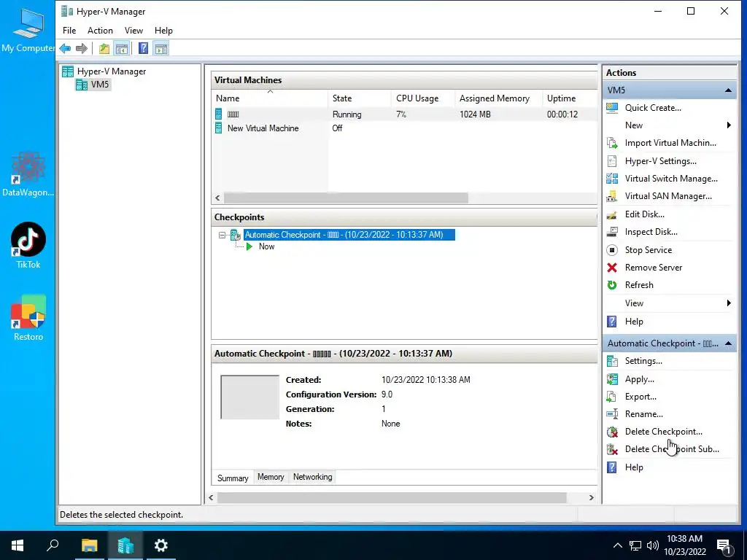
Task: Click the Edit Disk icon
Action: tap(612, 214)
